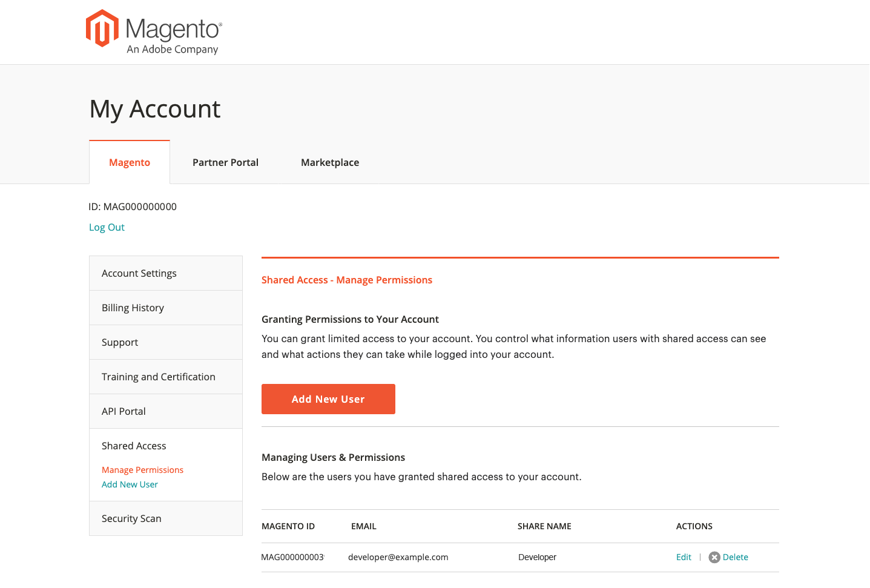Click the Delete circle-x icon for Developer
Viewport: 870px width, 588px height.
pos(714,557)
